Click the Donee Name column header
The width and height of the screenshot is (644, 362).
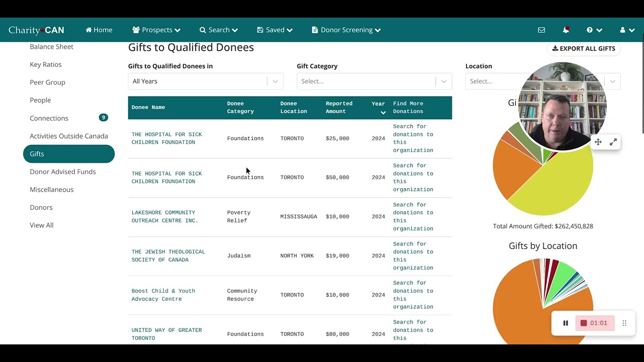tap(148, 108)
